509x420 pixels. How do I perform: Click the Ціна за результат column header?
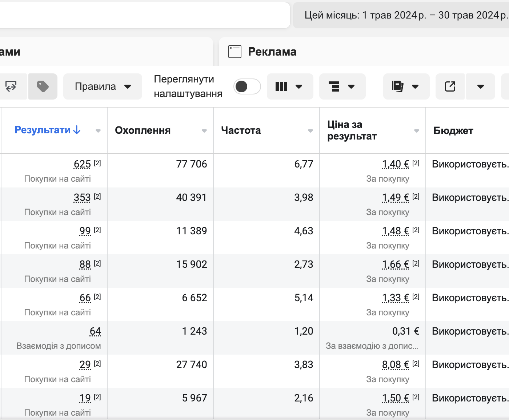pos(352,130)
